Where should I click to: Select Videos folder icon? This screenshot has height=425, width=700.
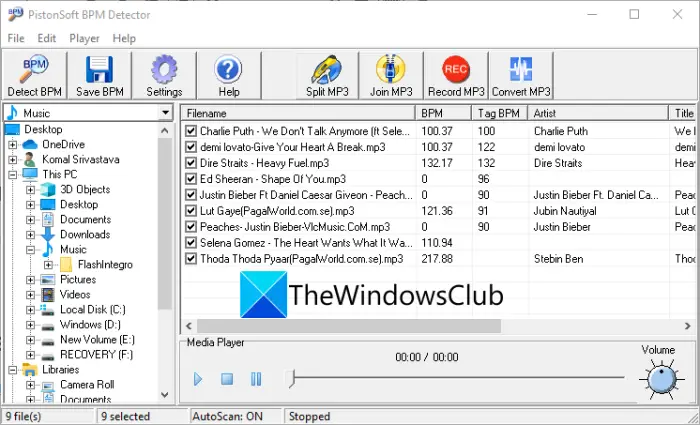(x=48, y=295)
